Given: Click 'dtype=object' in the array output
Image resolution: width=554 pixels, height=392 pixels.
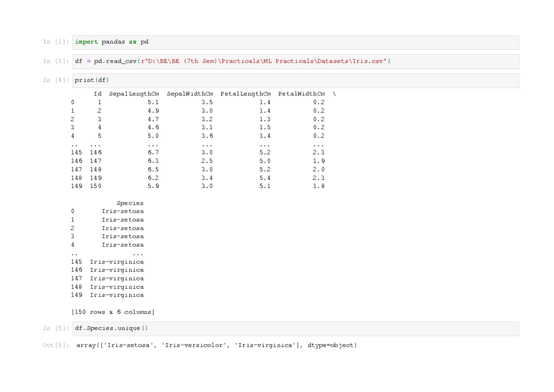Looking at the screenshot, I should (x=331, y=345).
